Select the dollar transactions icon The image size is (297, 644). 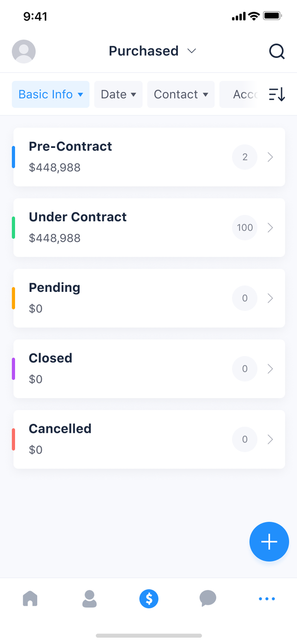(149, 599)
